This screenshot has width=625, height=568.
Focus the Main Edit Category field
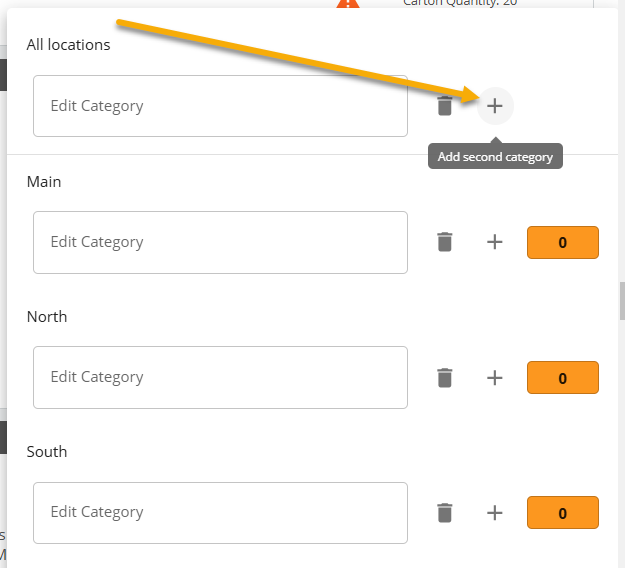(220, 242)
